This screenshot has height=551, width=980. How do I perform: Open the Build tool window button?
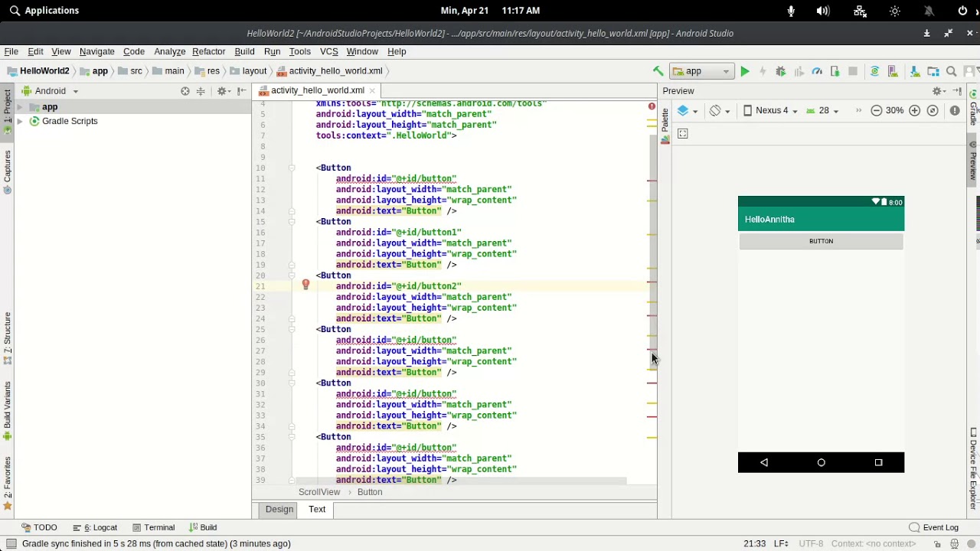(x=203, y=528)
